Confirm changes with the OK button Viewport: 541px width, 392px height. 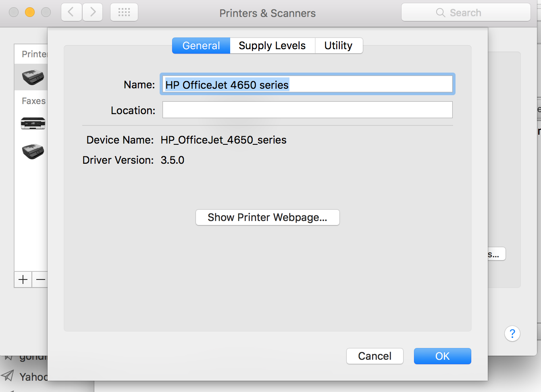point(442,356)
